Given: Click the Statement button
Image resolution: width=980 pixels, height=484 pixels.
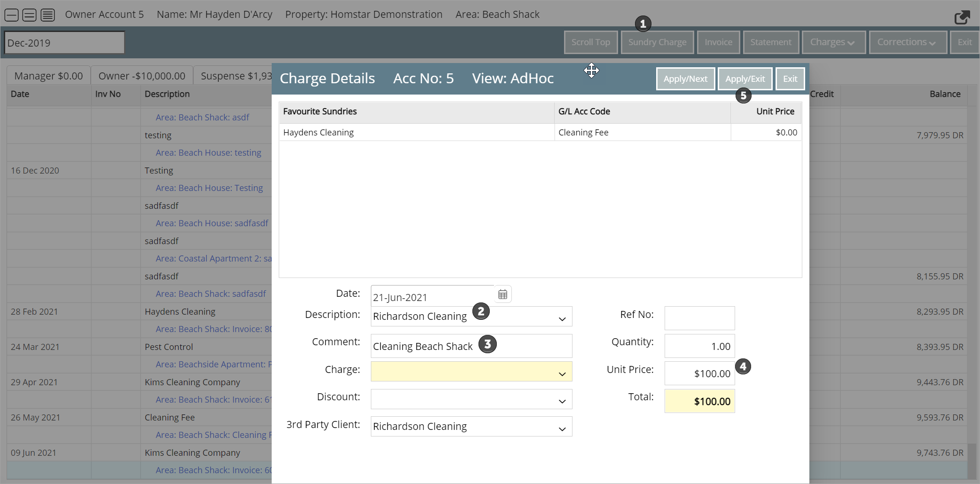Looking at the screenshot, I should click(x=770, y=42).
